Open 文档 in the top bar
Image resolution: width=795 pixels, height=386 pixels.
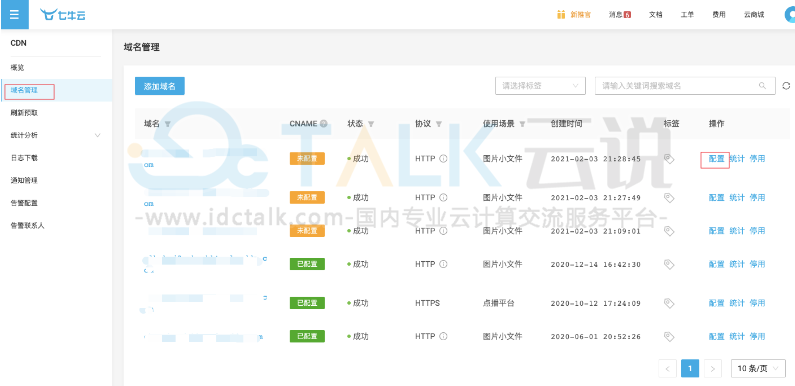pyautogui.click(x=656, y=15)
